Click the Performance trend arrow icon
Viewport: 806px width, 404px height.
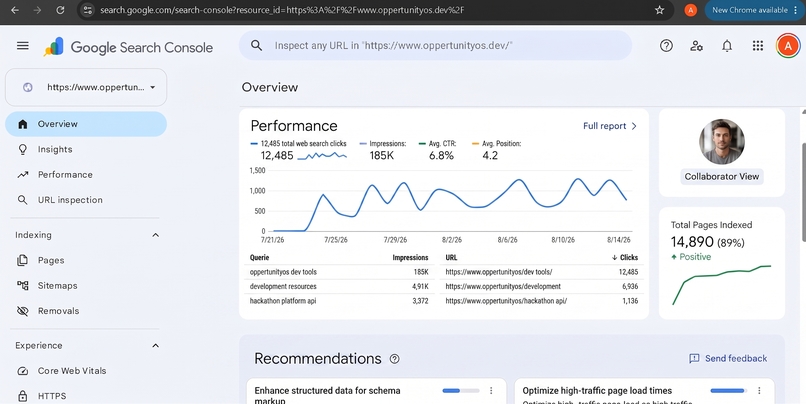(x=23, y=175)
